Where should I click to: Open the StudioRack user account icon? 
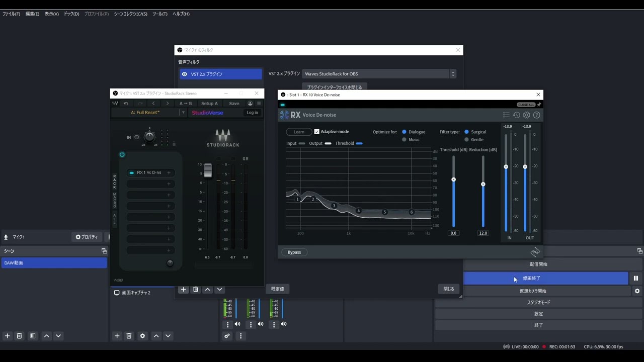250,104
